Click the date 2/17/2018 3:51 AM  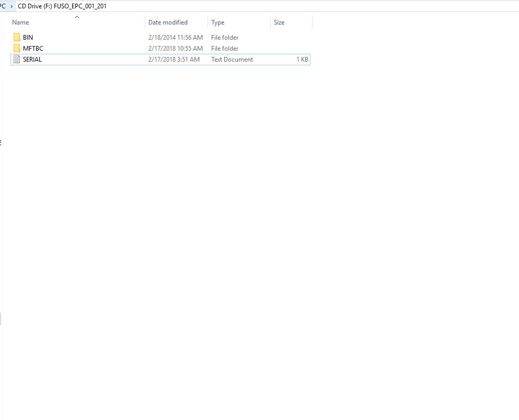(174, 59)
